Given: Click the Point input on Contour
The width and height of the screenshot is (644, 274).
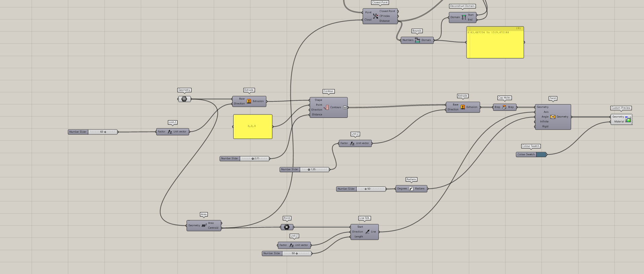Looking at the screenshot, I should [319, 105].
